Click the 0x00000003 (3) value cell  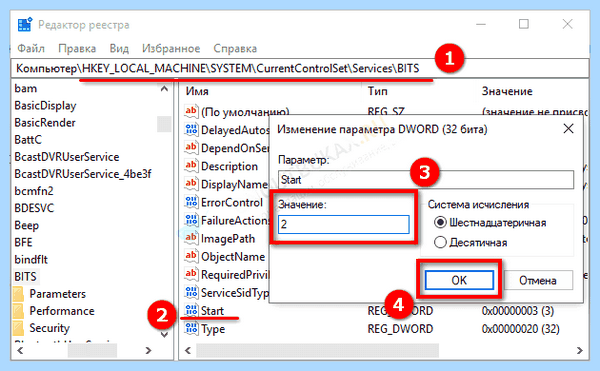517,311
